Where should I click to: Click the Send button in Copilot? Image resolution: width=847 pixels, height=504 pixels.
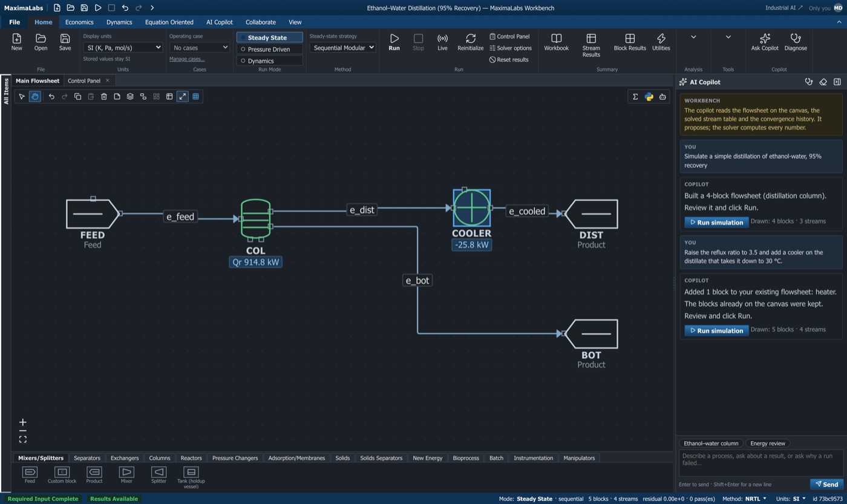(x=826, y=484)
